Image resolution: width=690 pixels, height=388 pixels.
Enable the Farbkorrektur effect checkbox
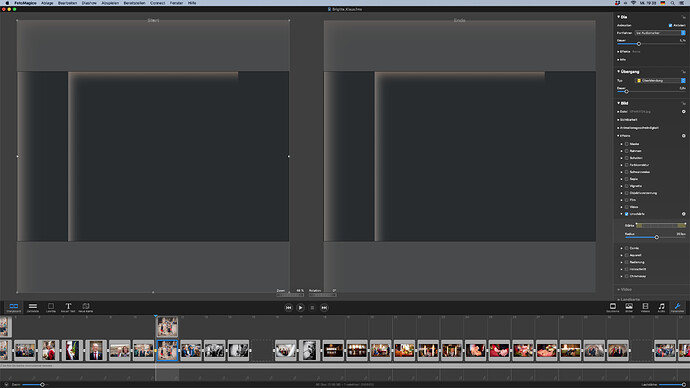click(x=627, y=165)
